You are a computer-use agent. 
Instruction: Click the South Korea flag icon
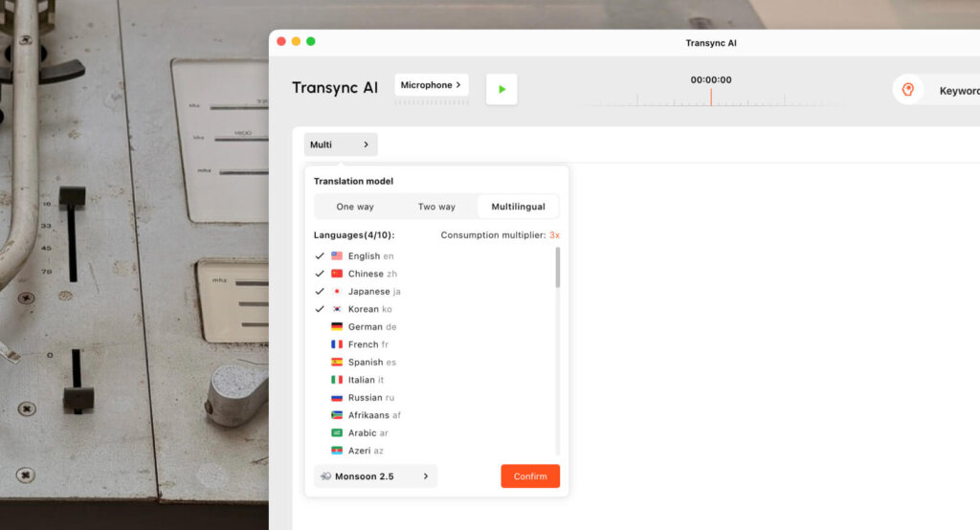pyautogui.click(x=337, y=309)
